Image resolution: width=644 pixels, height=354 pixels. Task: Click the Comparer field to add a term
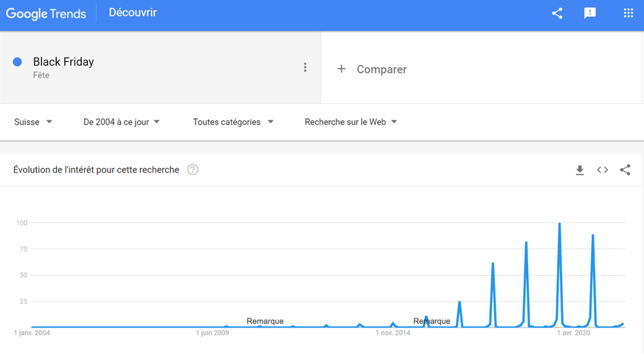click(381, 69)
